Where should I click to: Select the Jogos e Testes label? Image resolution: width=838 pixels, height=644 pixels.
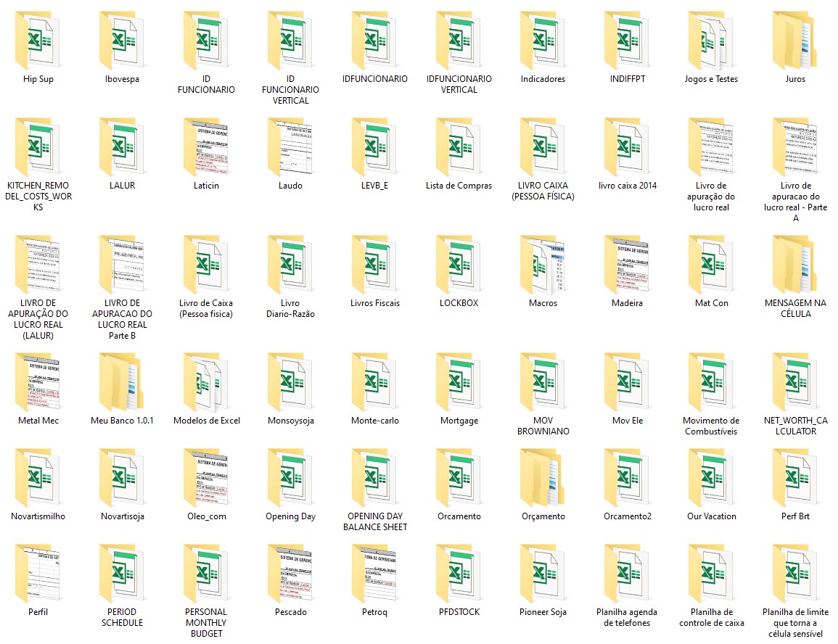(x=711, y=80)
